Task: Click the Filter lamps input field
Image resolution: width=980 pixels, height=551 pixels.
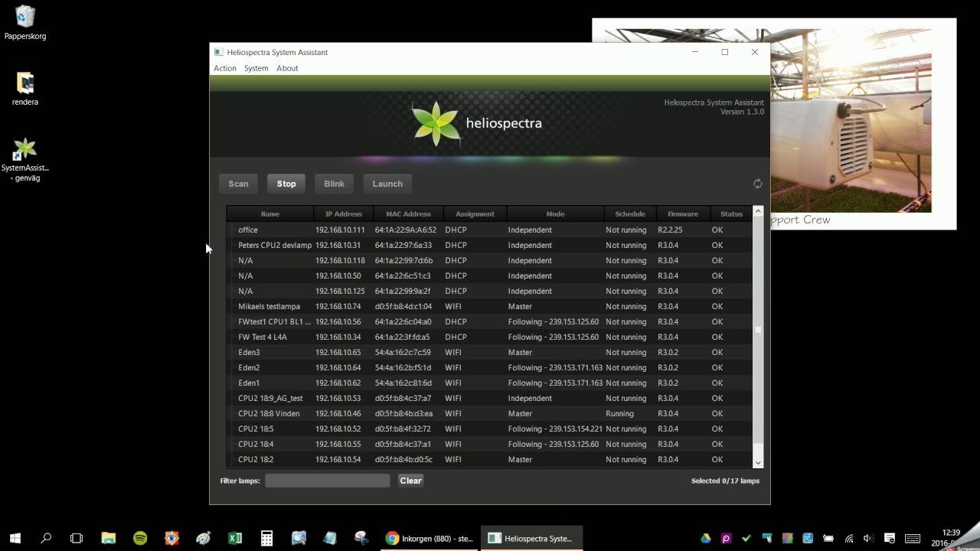Action: [328, 481]
